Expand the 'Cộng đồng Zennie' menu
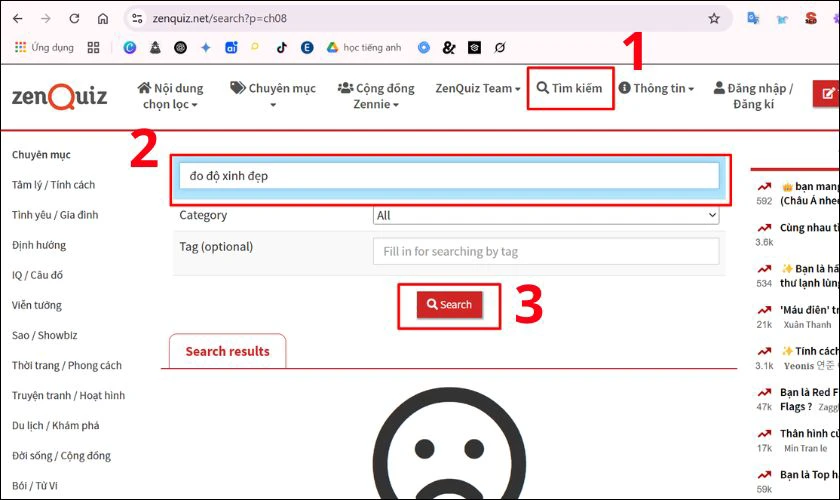840x500 pixels. point(376,96)
